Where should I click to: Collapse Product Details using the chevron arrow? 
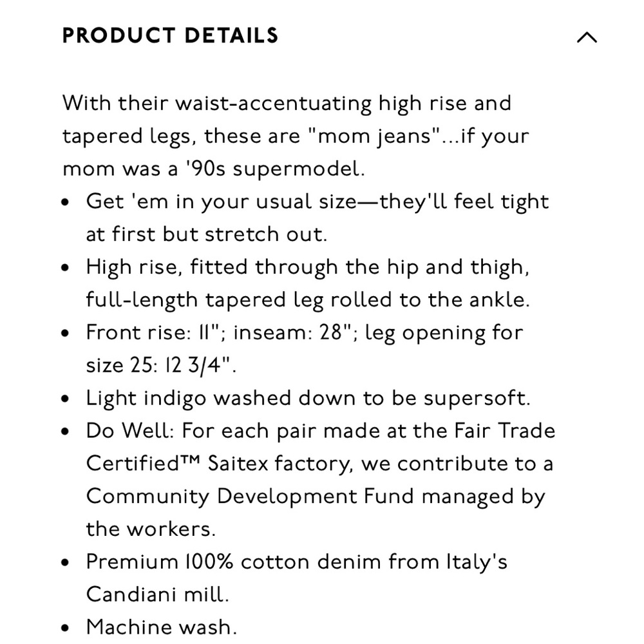tap(587, 37)
